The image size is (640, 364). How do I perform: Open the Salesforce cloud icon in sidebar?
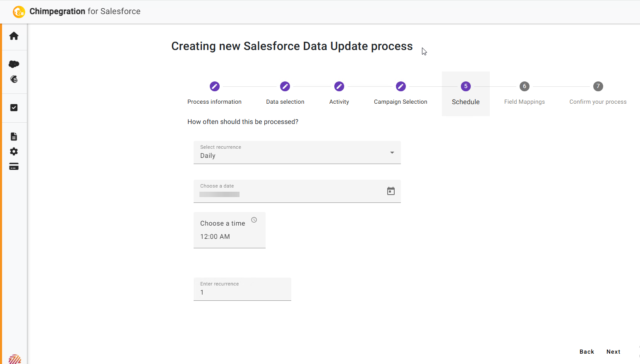(14, 64)
